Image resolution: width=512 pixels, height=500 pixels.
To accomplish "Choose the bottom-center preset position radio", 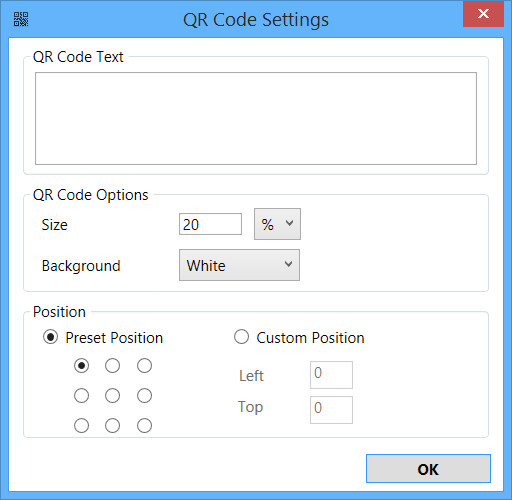I will [112, 426].
